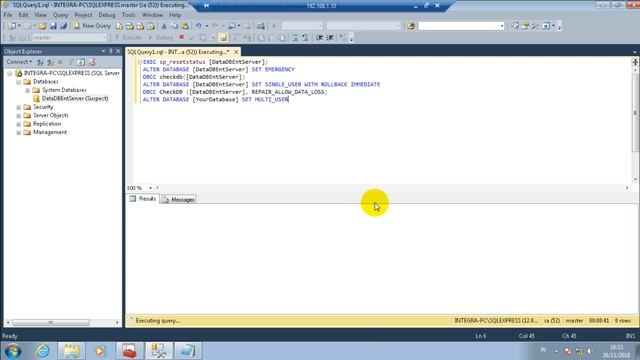Click the Paste icon in toolbar
The width and height of the screenshot is (640, 360).
click(185, 26)
